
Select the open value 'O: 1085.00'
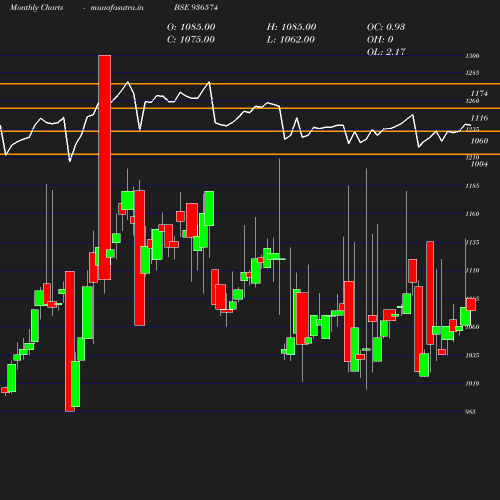pos(191,27)
